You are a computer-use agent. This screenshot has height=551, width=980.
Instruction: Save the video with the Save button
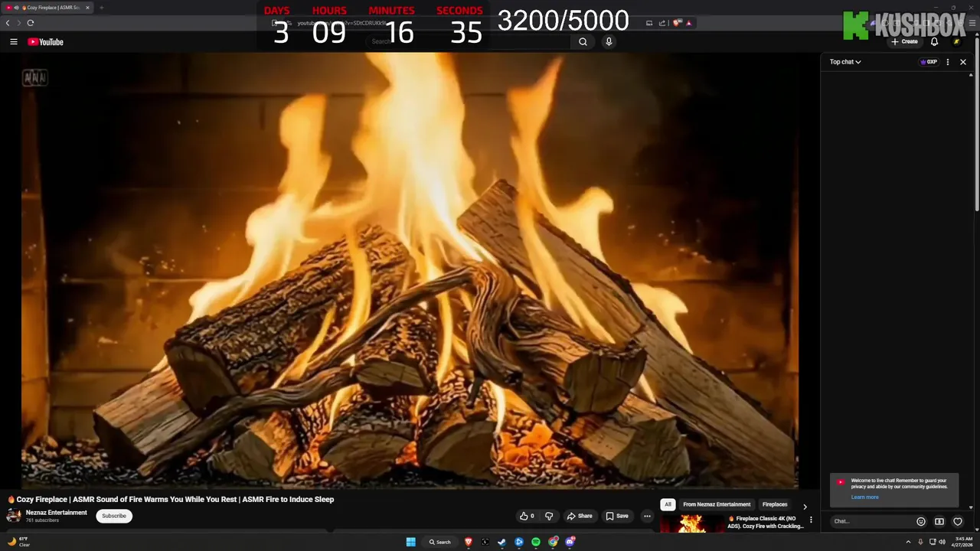click(x=617, y=516)
